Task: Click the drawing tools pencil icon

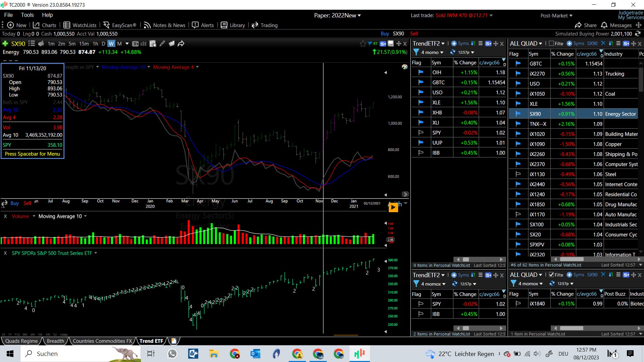Action: 162,44
